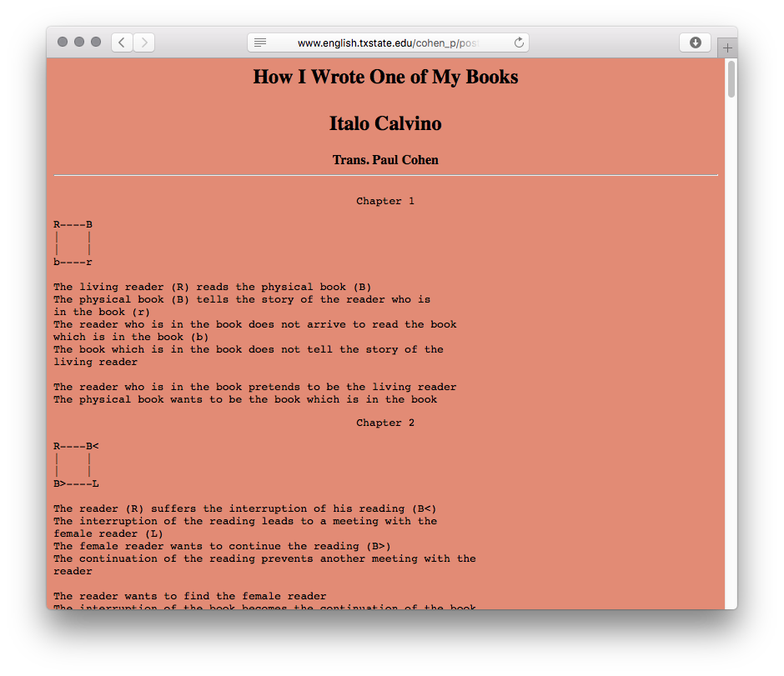The width and height of the screenshot is (784, 676).
Task: Open Reader view from the address bar
Action: [260, 43]
